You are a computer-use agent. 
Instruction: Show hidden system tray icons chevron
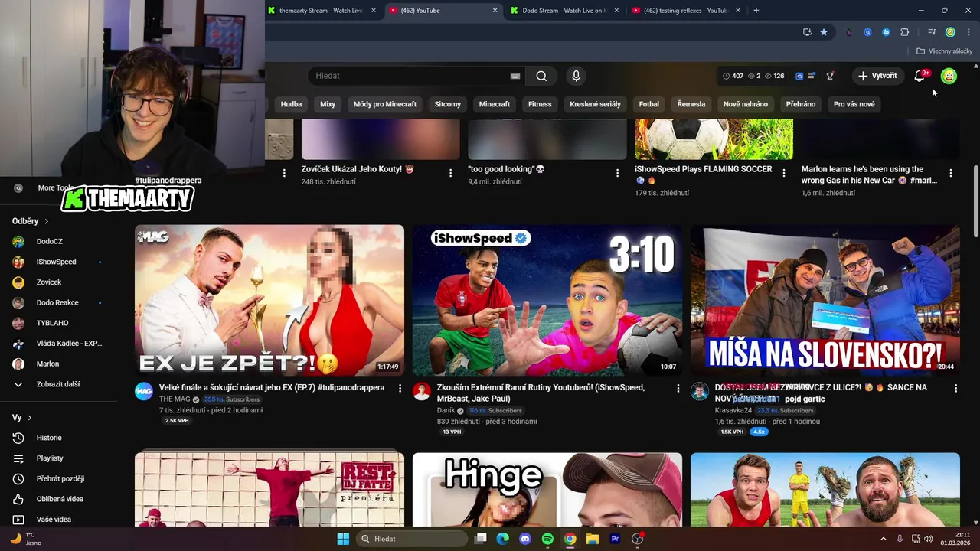883,539
